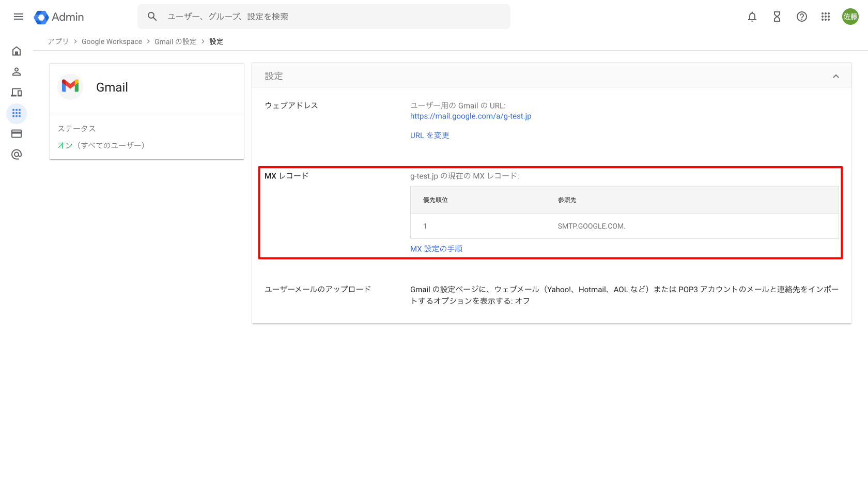Viewport: 868px width, 498px height.
Task: Go to Gmail の設定 breadcrumb
Action: (x=176, y=41)
